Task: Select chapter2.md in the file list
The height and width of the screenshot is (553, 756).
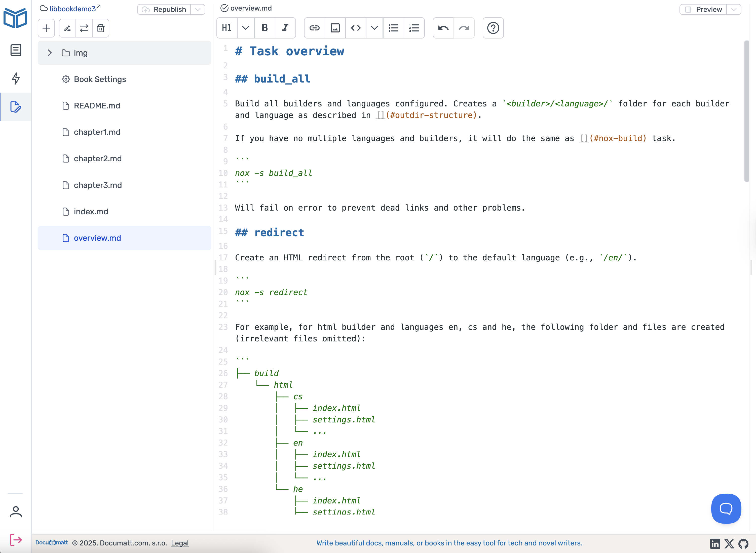Action: click(97, 158)
